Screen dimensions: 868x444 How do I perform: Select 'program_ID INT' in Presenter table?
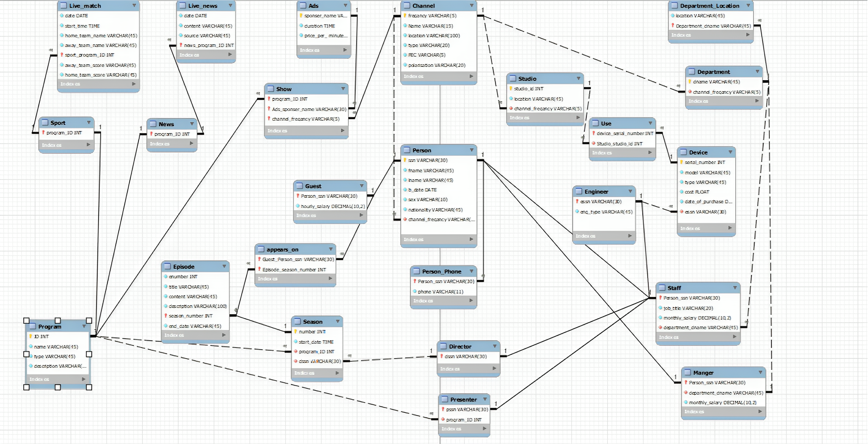pos(464,420)
